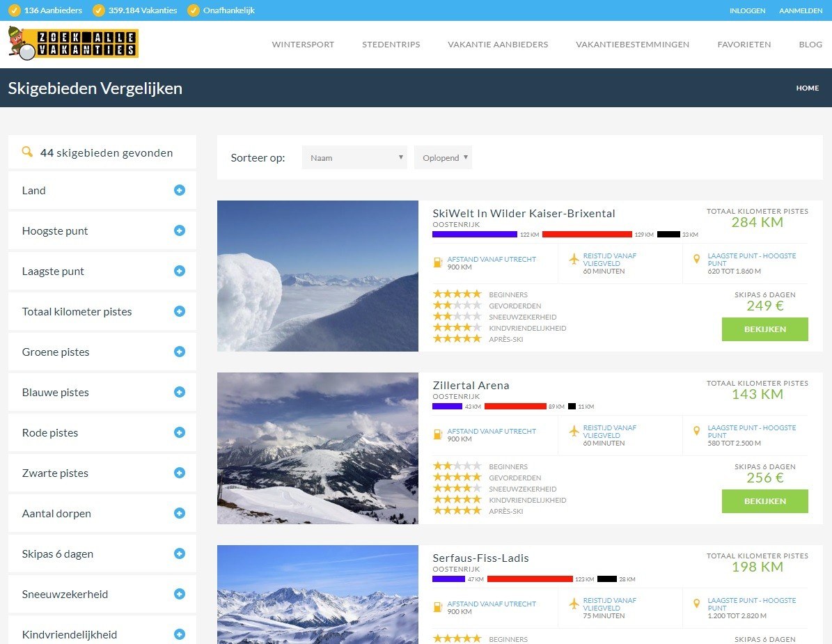Viewport: 832px width, 644px height.
Task: Click the fuel pump icon for SkiWelt
Action: click(438, 262)
